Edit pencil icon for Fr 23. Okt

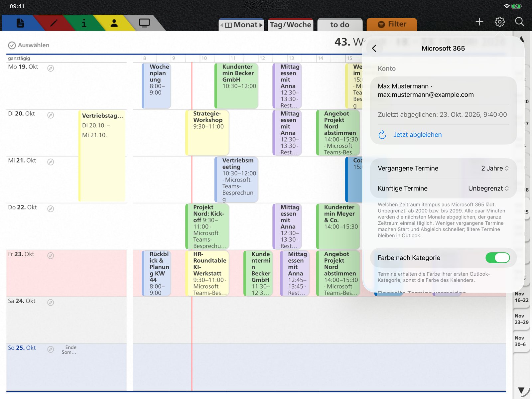[x=51, y=256]
